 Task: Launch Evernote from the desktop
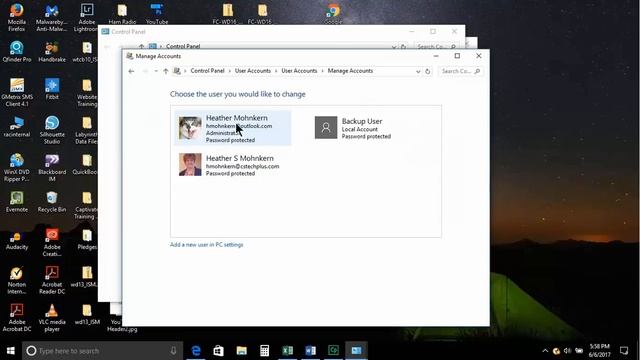pos(17,202)
